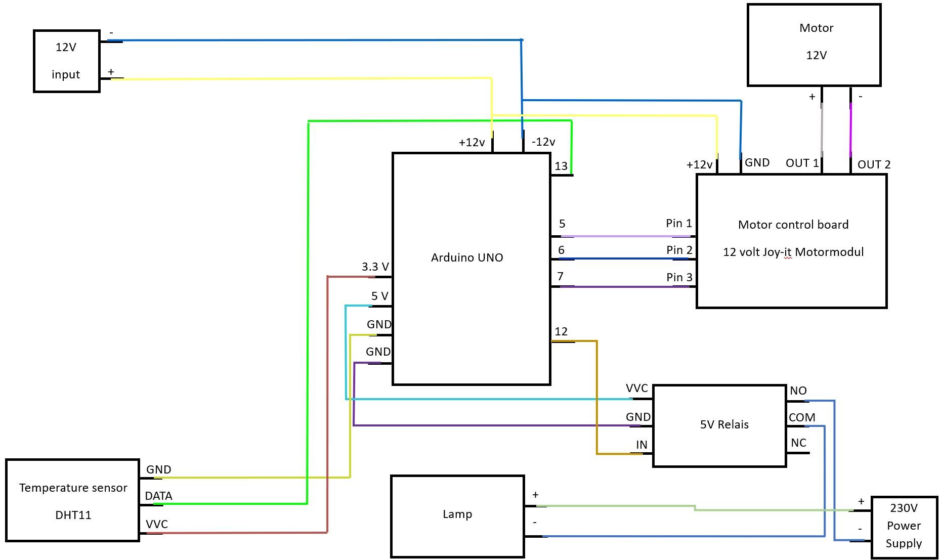Select the 230V Power Supply block

pos(905,526)
